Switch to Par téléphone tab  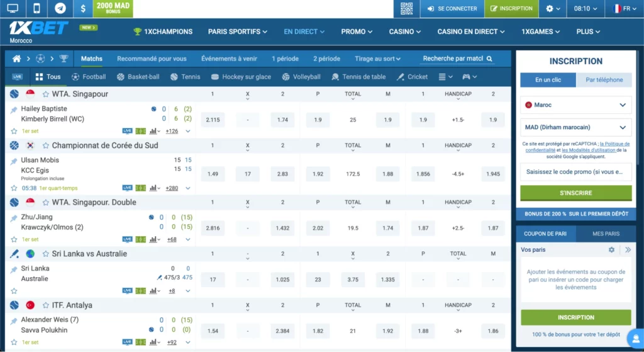604,80
